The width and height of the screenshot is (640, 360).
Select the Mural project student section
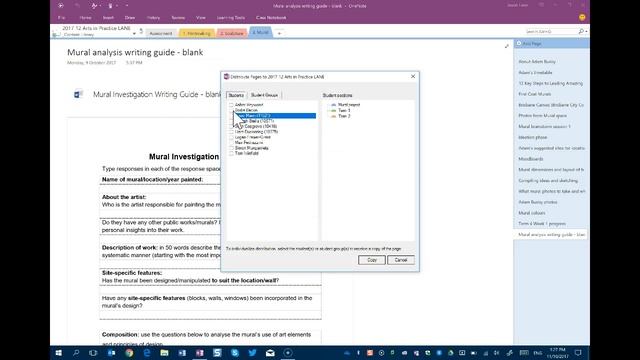(349, 105)
